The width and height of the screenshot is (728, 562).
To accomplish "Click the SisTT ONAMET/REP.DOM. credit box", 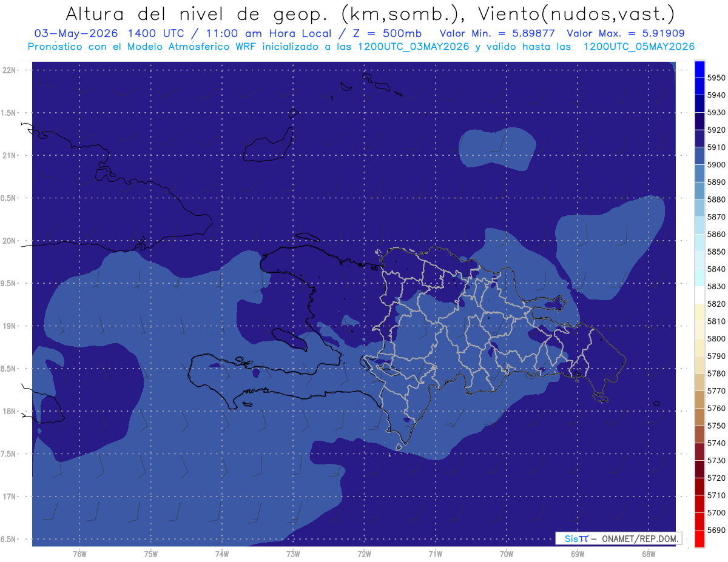I will (x=618, y=538).
